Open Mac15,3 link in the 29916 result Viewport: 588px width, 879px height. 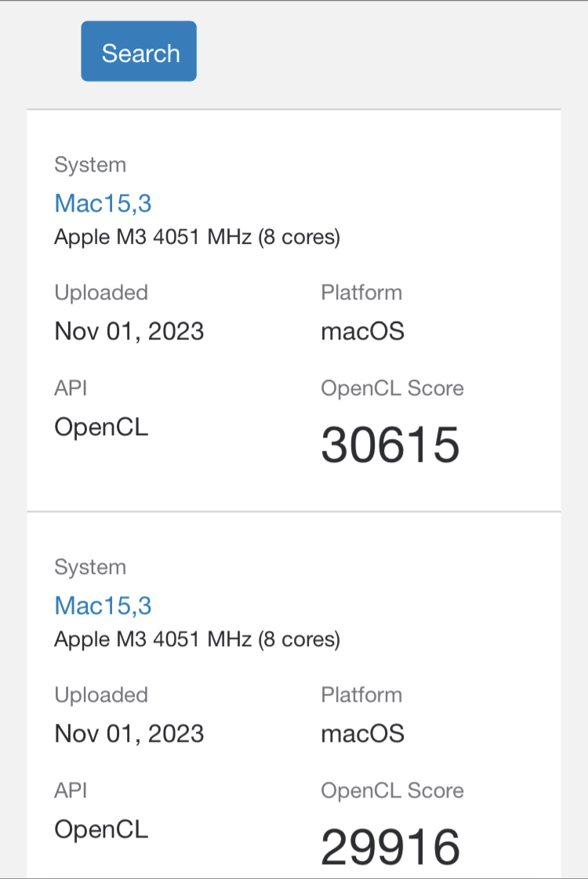point(103,606)
